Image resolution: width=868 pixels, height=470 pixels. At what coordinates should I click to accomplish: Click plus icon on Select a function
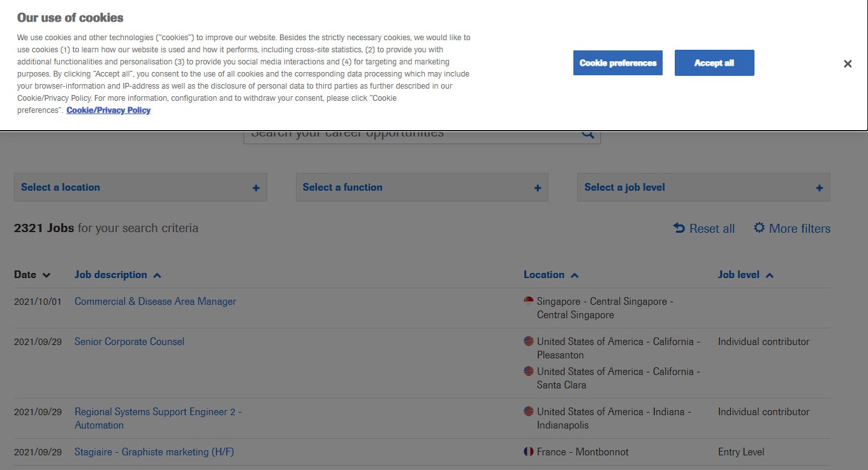coord(538,188)
